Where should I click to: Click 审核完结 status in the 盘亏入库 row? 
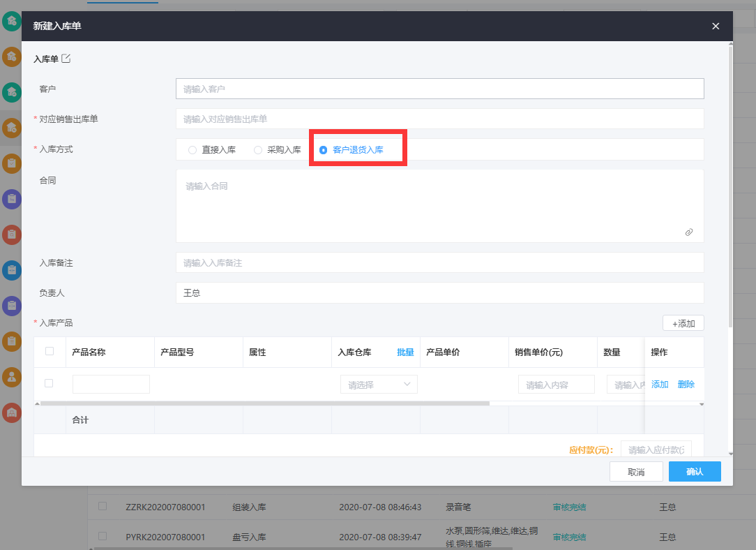pos(569,537)
